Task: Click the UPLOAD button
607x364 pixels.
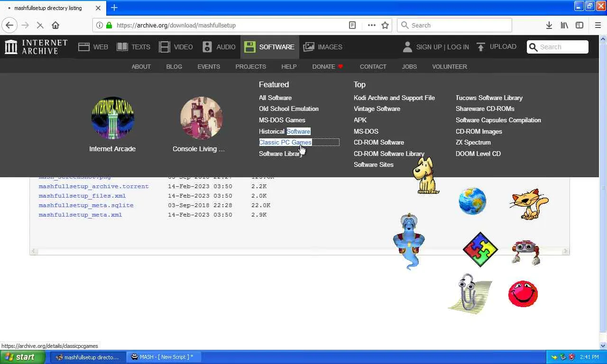Action: pos(497,46)
